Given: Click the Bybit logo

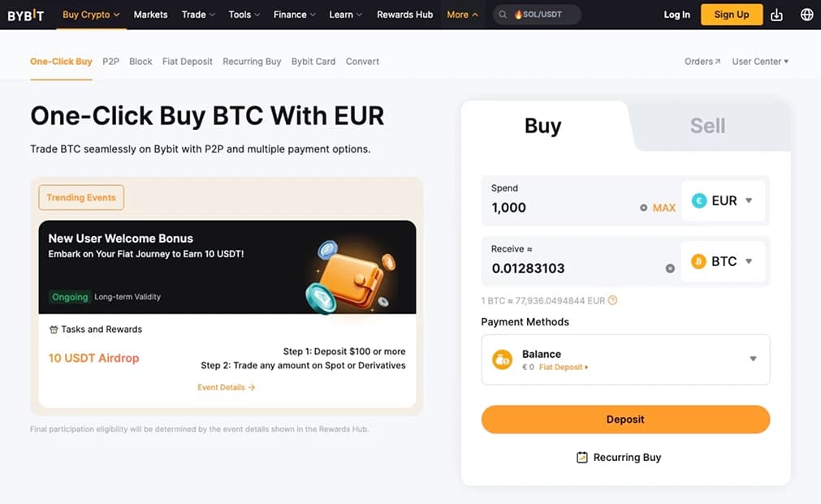Looking at the screenshot, I should [25, 14].
